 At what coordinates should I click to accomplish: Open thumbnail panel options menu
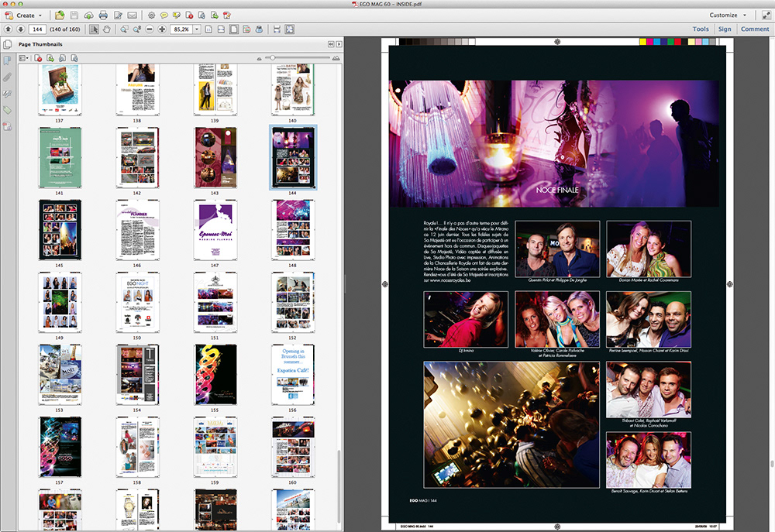pyautogui.click(x=23, y=58)
